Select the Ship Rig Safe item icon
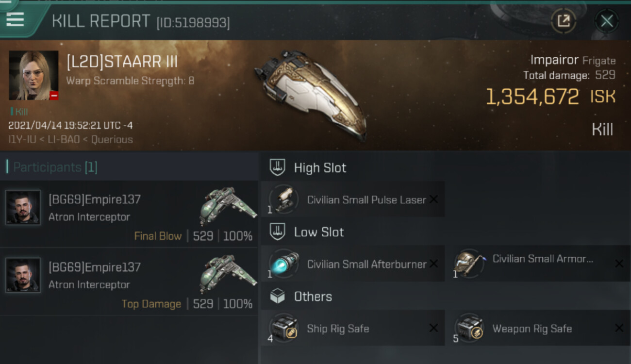Screen dimensions: 631x364 [x=284, y=328]
